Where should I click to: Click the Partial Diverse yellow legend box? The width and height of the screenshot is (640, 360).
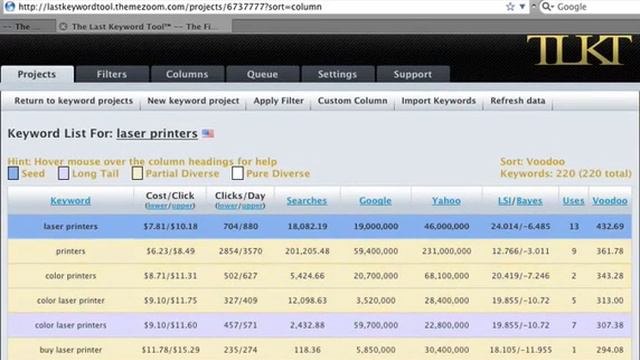click(x=137, y=173)
